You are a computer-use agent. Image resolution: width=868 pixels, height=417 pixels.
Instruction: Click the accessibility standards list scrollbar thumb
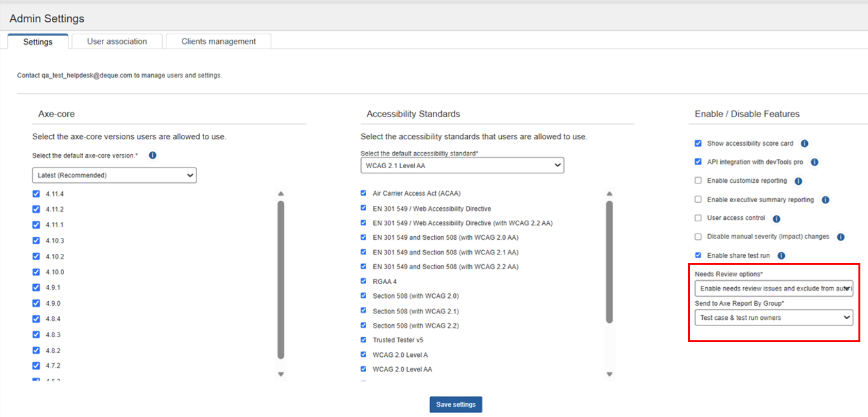(x=609, y=262)
